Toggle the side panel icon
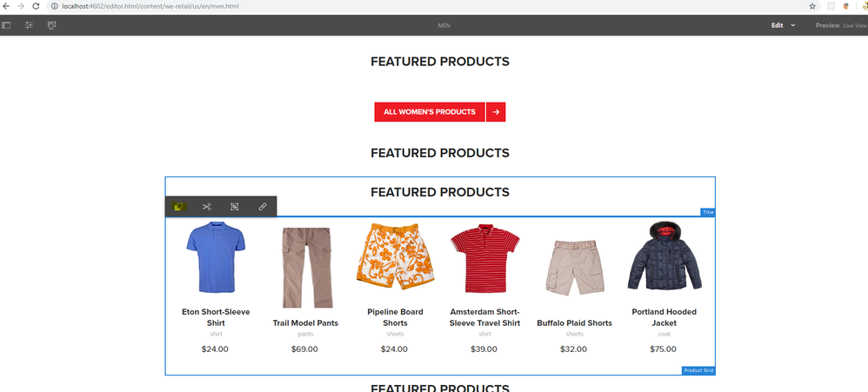Image resolution: width=868 pixels, height=392 pixels. (x=7, y=25)
